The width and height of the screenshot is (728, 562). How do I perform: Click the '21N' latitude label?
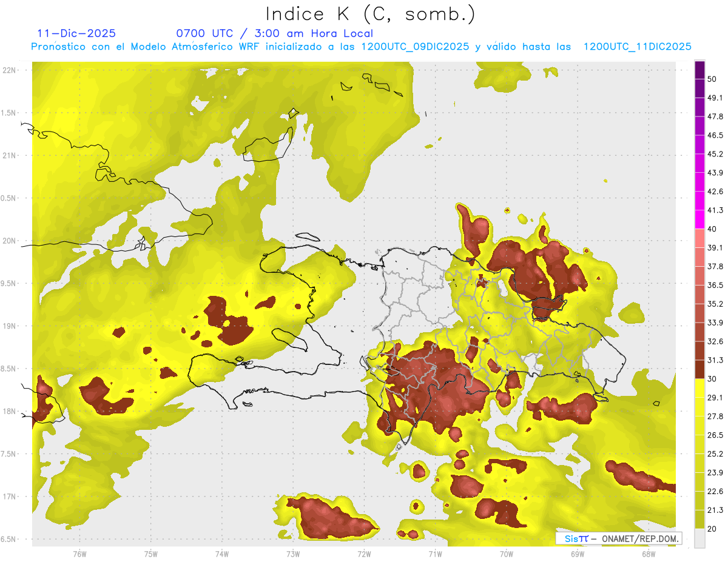[x=9, y=156]
